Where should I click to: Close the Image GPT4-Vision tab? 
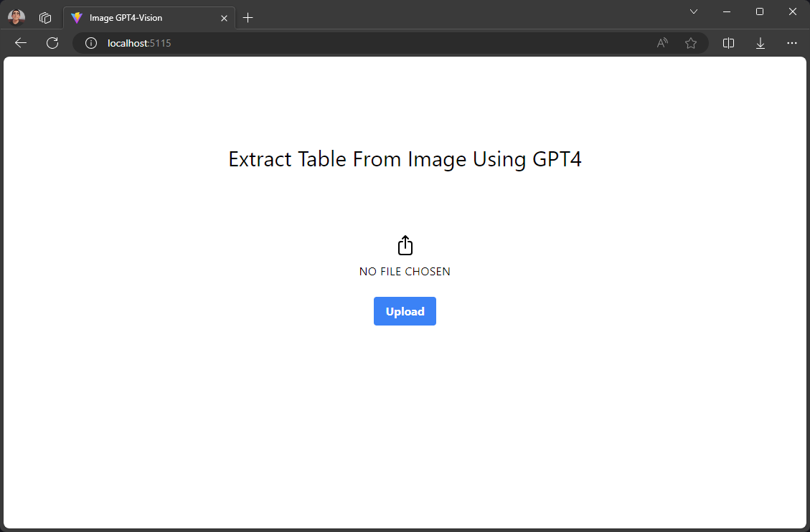click(x=225, y=17)
